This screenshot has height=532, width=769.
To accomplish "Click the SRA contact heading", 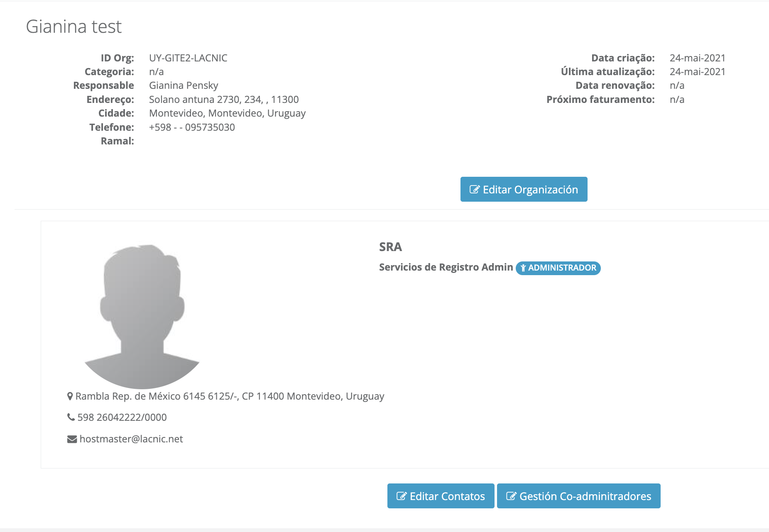I will (x=390, y=247).
